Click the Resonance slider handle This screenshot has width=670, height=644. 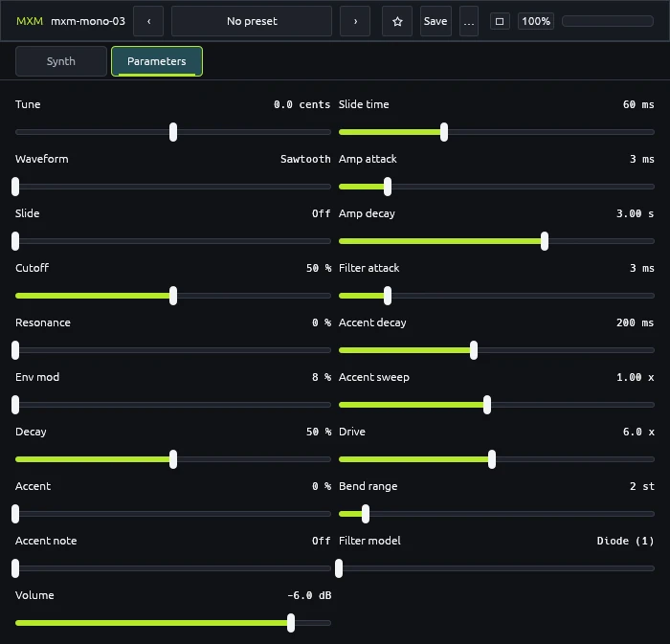coord(15,350)
